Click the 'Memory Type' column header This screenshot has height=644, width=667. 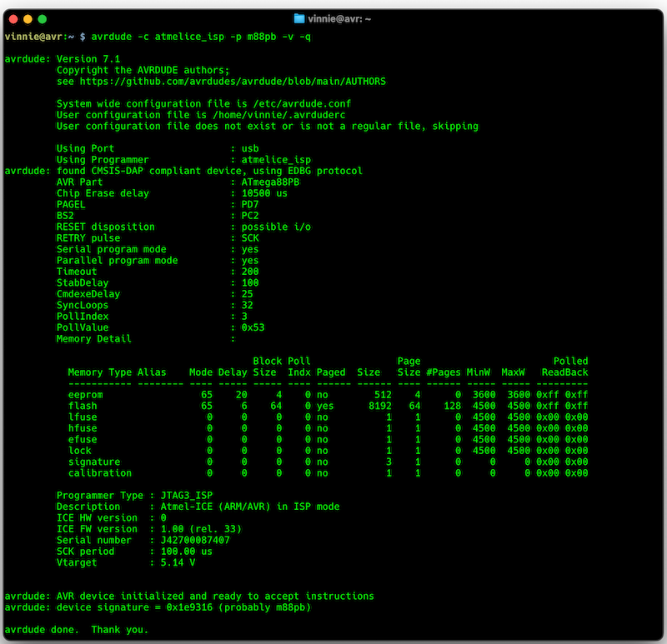point(100,372)
